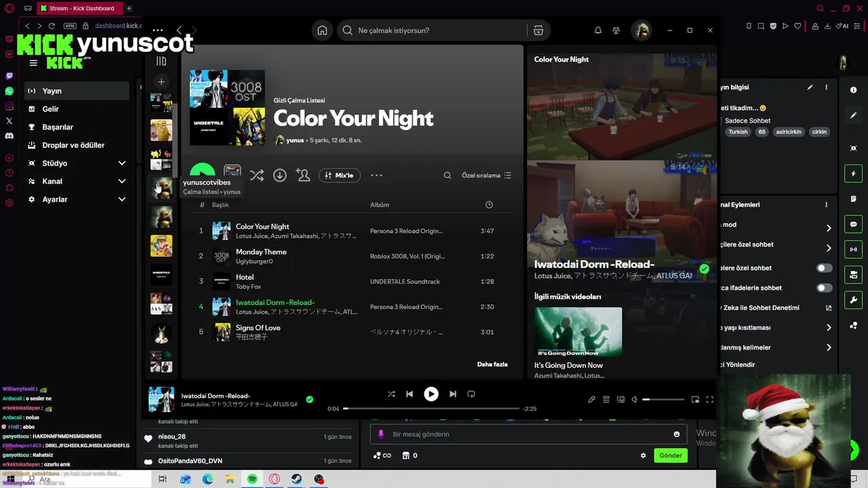The image size is (868, 488).
Task: Adjust the Spotify volume slider
Action: tap(663, 400)
